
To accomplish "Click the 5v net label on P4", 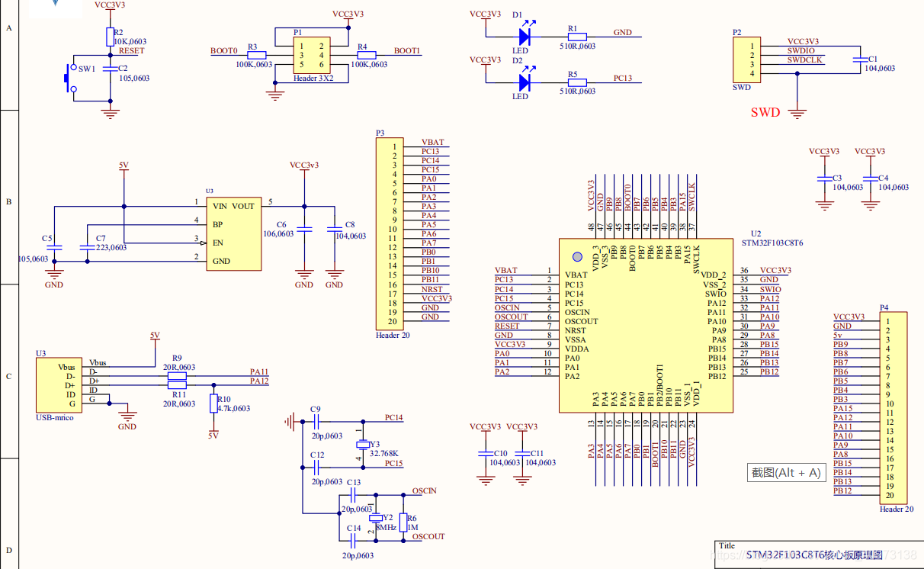I will coord(837,335).
